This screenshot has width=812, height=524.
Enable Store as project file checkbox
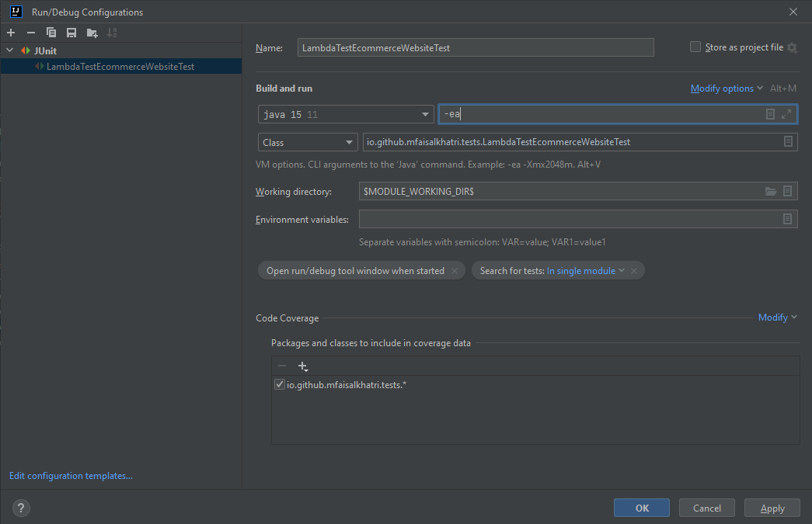(x=695, y=47)
